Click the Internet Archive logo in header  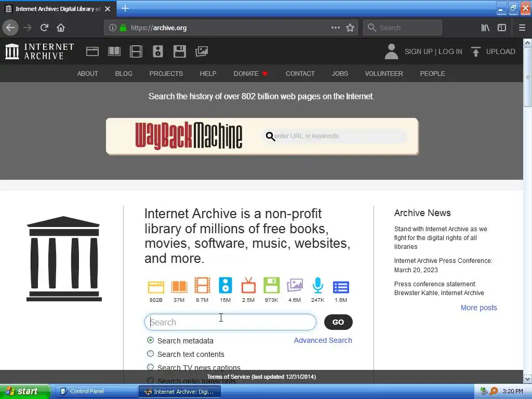[39, 51]
